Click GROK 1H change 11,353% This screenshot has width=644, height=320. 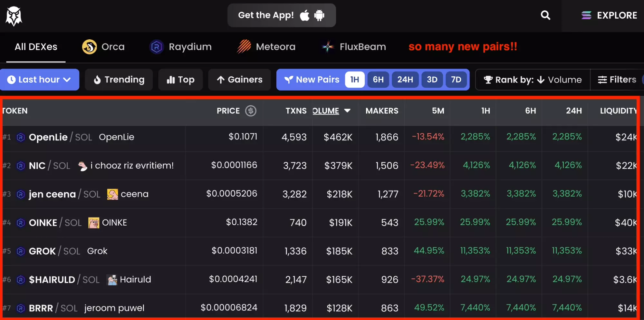click(475, 251)
